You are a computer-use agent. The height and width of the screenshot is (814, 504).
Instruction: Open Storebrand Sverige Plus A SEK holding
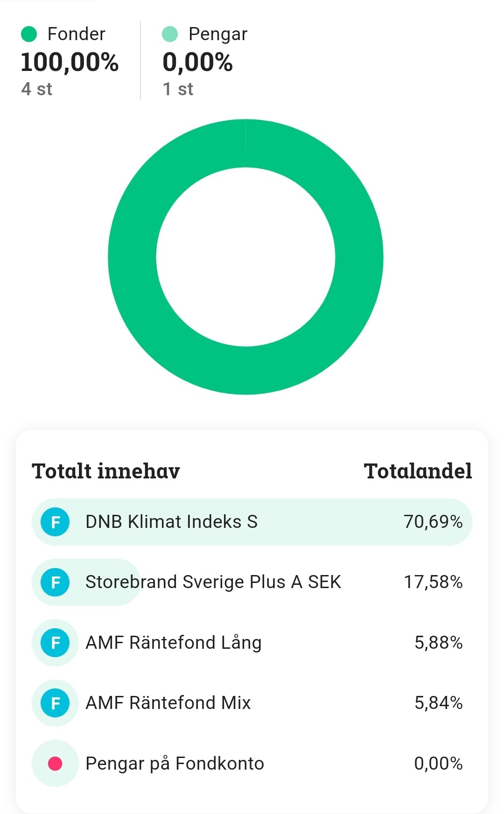[x=213, y=582]
